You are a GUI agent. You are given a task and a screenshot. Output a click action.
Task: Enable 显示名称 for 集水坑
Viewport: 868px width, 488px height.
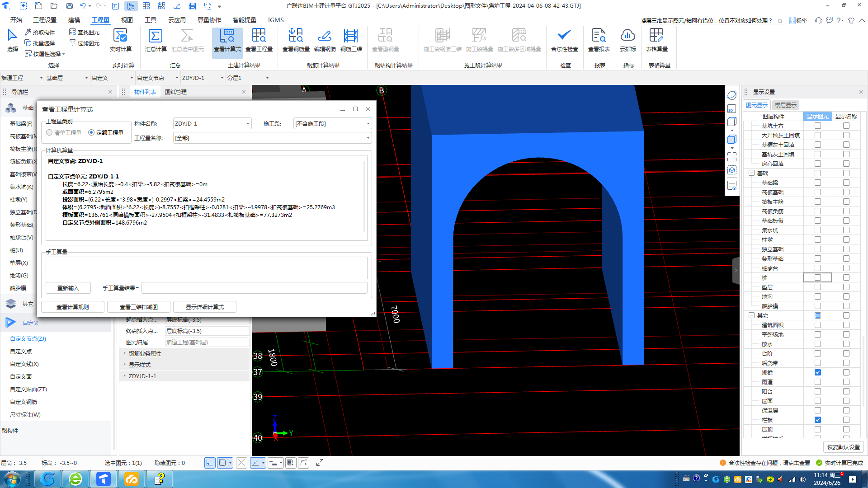pyautogui.click(x=846, y=230)
